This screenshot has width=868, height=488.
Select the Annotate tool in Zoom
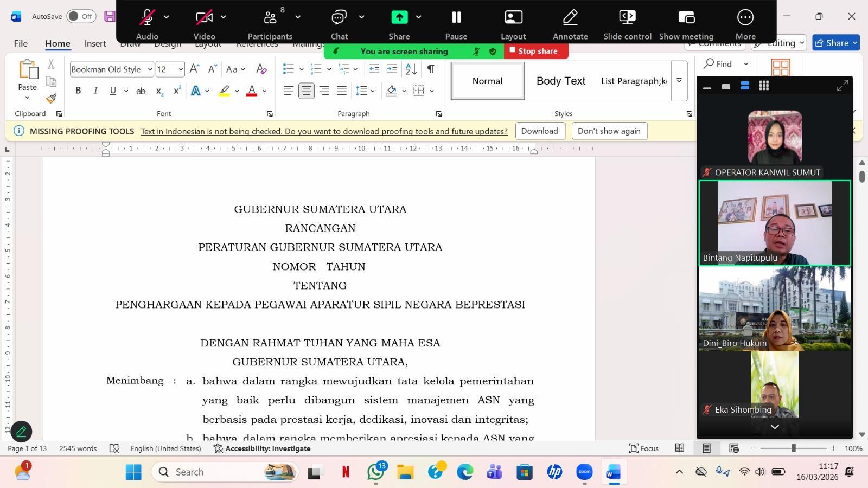pos(570,22)
